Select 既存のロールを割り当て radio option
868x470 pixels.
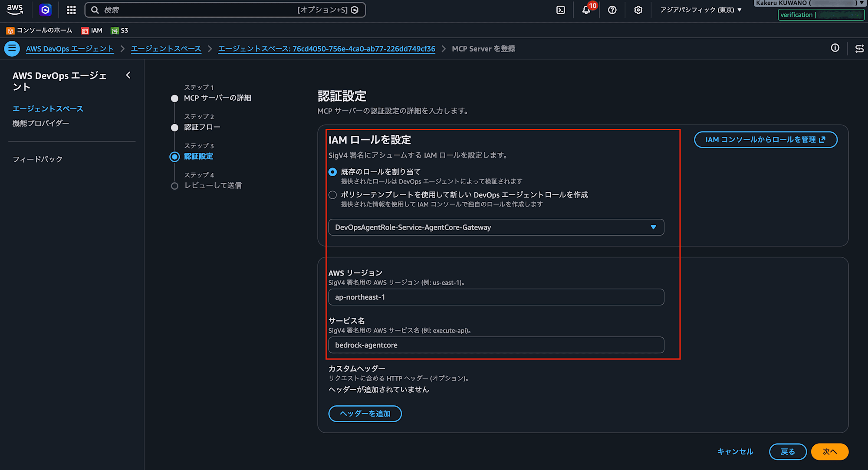pos(332,172)
